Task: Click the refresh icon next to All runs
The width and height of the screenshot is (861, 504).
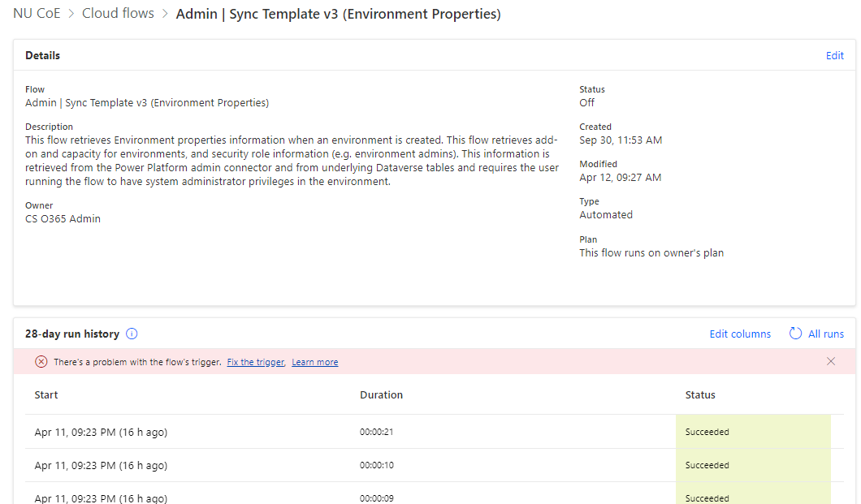Action: tap(797, 334)
